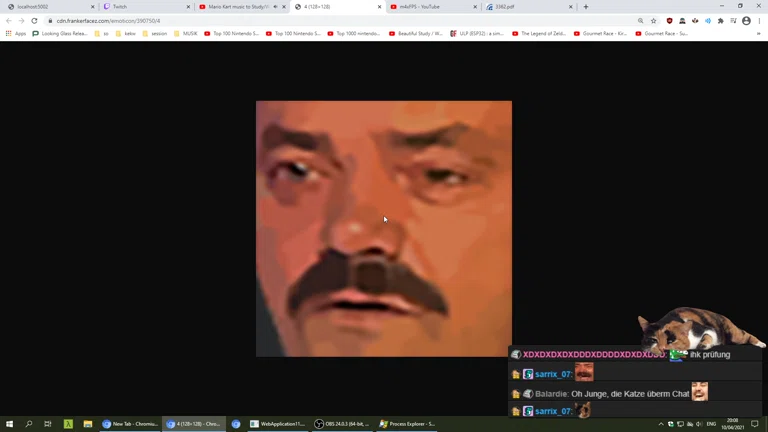
Task: Show hidden system tray icons
Action: 661,424
